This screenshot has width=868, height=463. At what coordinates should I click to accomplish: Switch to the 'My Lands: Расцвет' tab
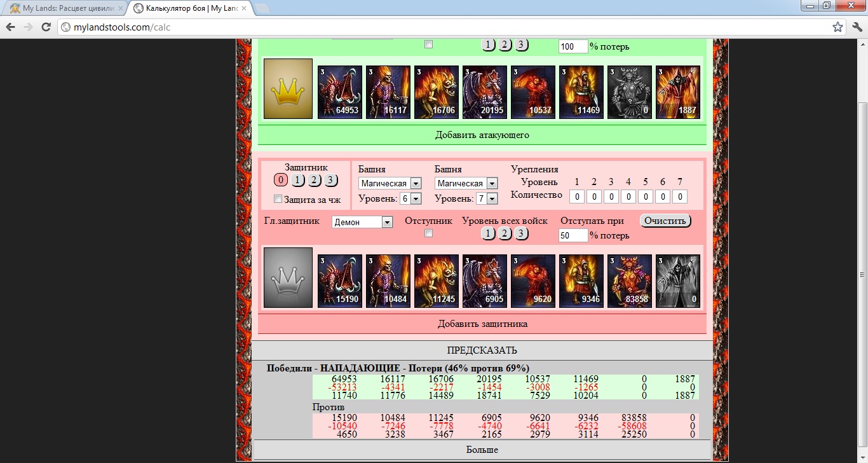(63, 8)
